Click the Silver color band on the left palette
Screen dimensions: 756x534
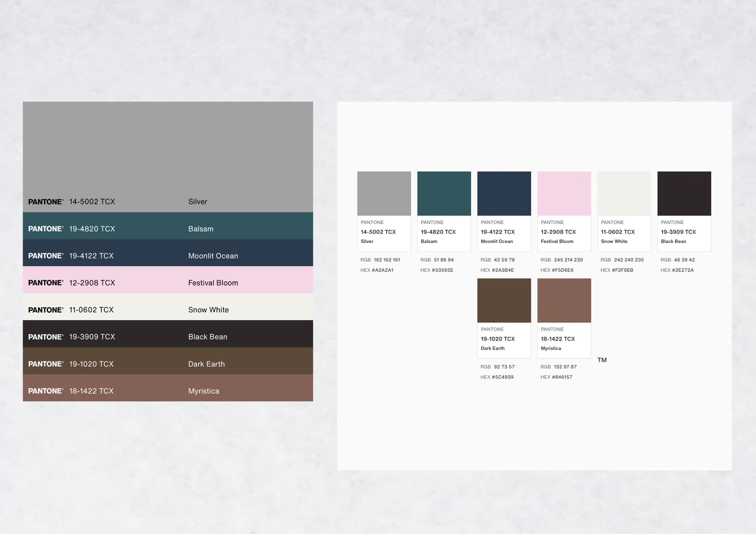pyautogui.click(x=168, y=156)
